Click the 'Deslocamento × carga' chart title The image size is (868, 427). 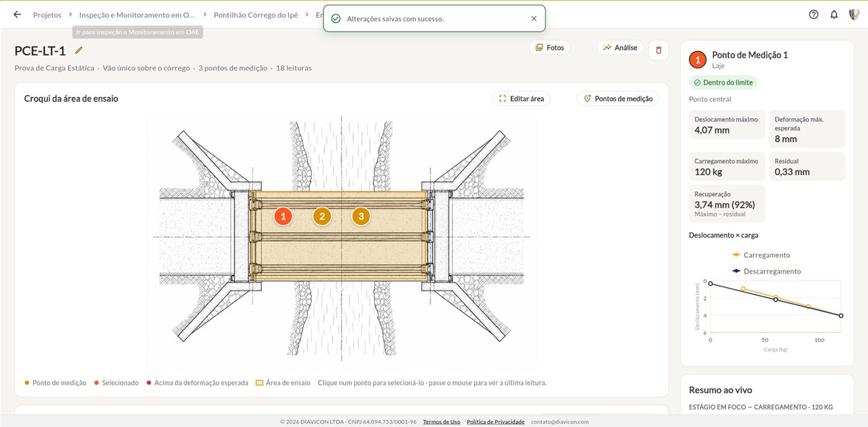724,236
